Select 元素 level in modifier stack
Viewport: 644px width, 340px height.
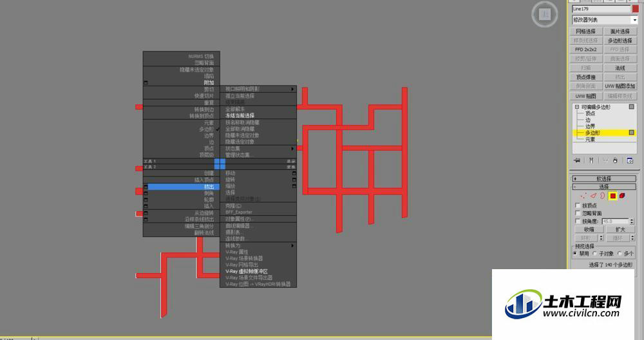pyautogui.click(x=590, y=140)
